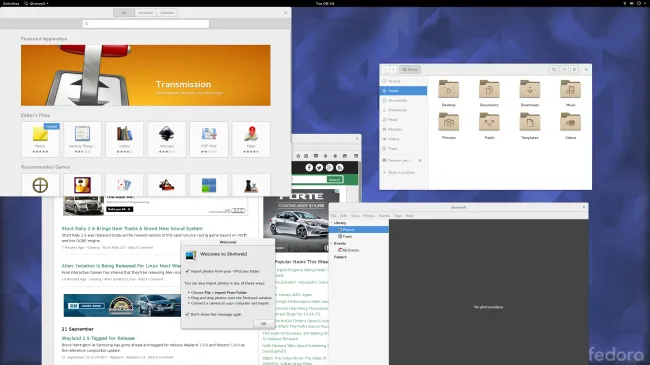650x365 pixels.
Task: Open the Pictures folder icon in Files
Action: (449, 122)
